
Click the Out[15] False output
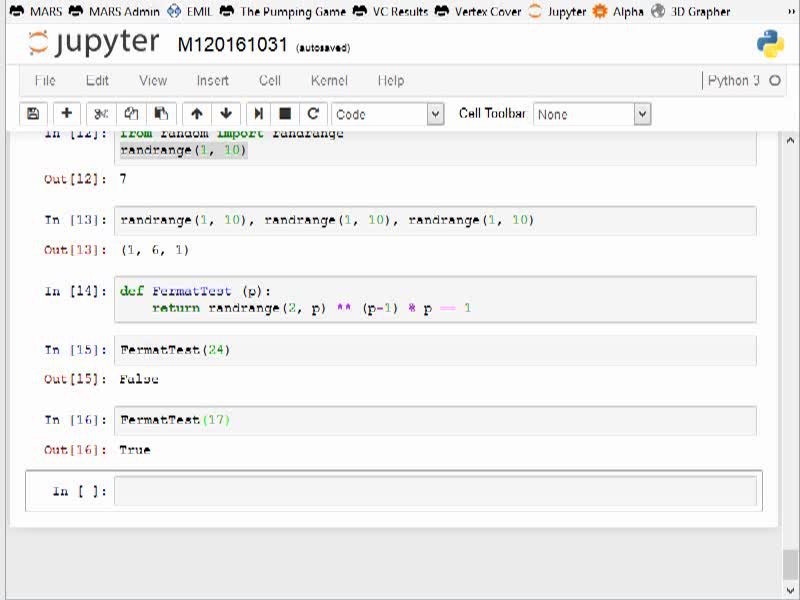click(x=139, y=379)
